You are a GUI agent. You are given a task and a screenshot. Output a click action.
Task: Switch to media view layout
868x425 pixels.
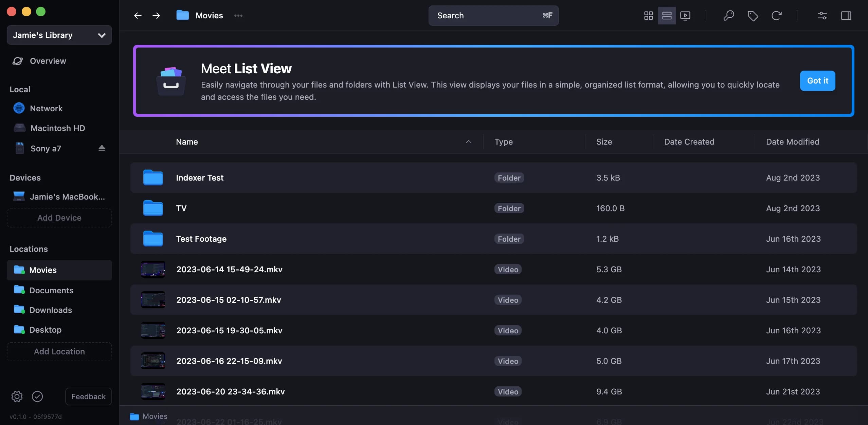click(x=685, y=16)
